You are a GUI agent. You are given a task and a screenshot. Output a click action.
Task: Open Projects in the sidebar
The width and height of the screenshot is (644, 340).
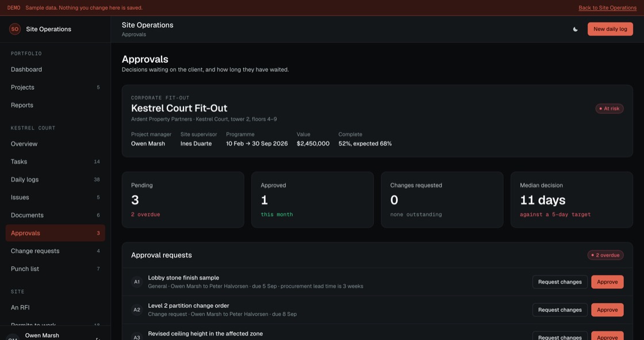55,87
